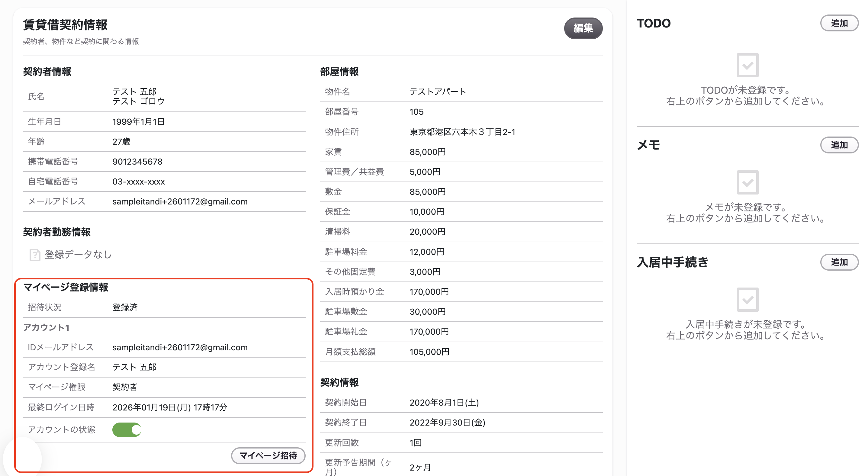This screenshot has width=868, height=476.
Task: Click the アカウント登録名 value テスト 五郎
Action: [134, 367]
